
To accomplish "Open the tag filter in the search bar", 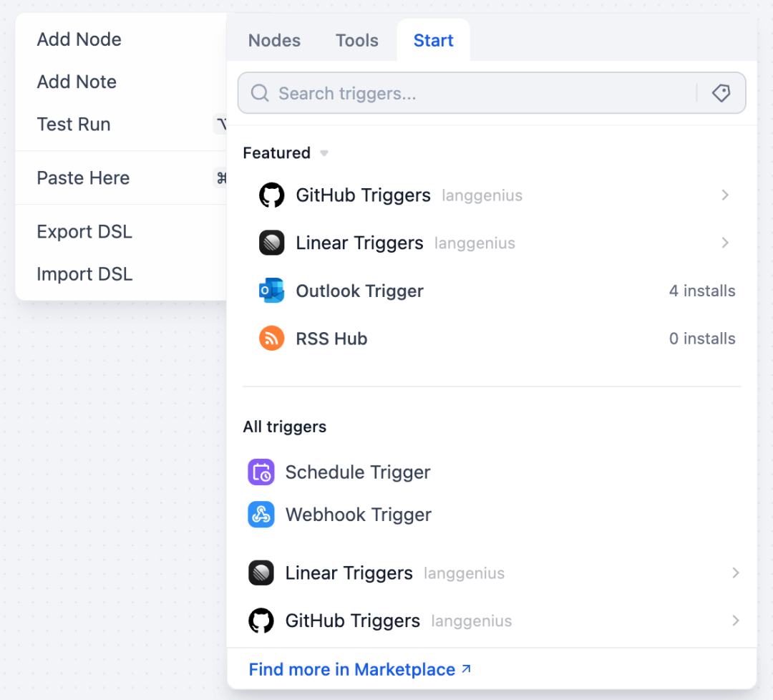I will 721,92.
